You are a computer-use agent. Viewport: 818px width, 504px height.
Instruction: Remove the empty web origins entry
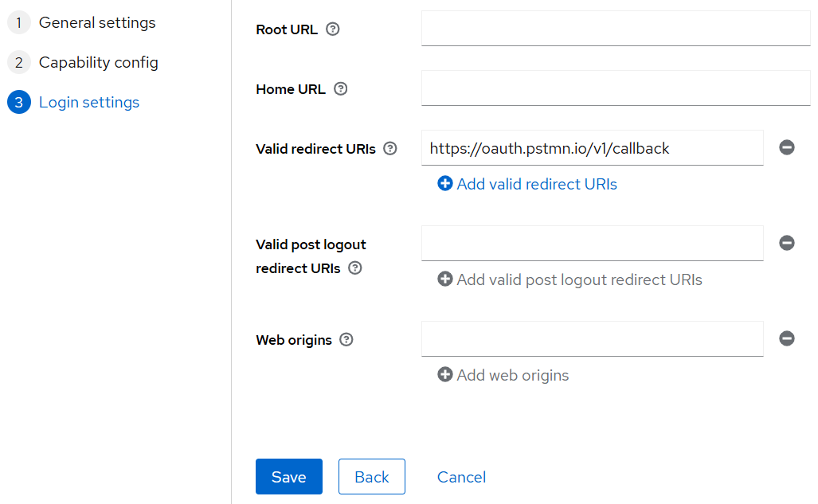pyautogui.click(x=787, y=338)
